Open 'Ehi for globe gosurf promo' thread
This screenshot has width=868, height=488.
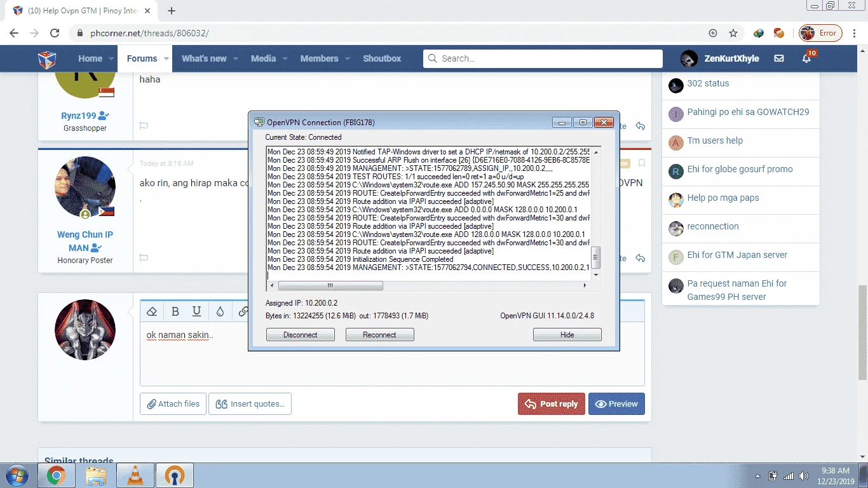tap(740, 169)
